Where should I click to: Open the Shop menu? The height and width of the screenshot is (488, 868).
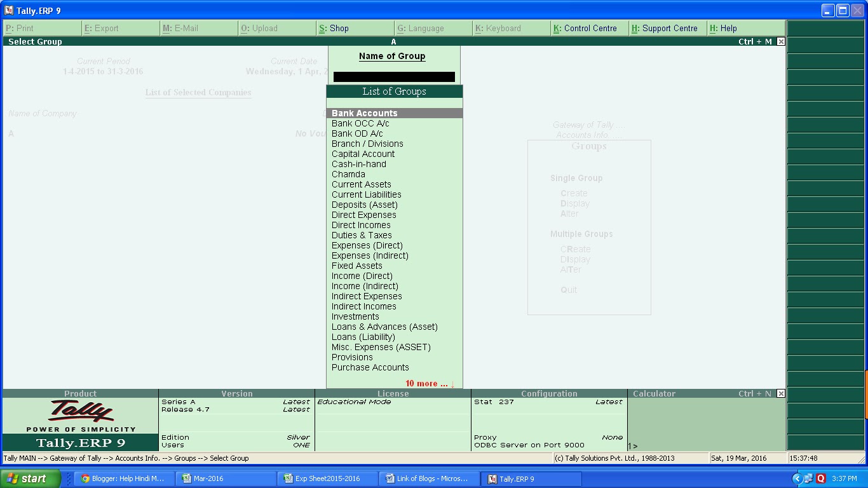pos(355,29)
